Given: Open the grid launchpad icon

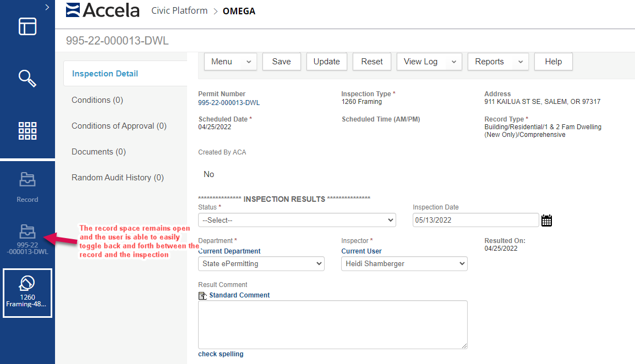Looking at the screenshot, I should 28,131.
